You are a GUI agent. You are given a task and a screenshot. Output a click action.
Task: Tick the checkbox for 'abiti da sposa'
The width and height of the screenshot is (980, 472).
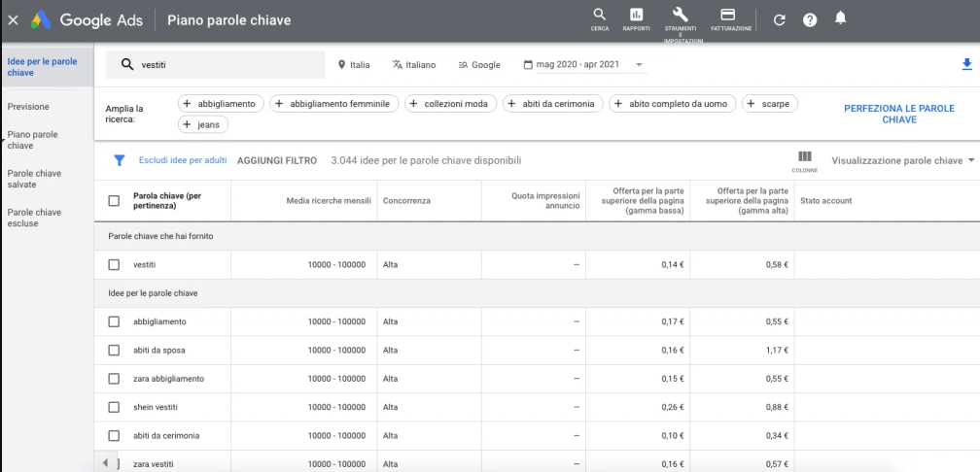point(114,350)
